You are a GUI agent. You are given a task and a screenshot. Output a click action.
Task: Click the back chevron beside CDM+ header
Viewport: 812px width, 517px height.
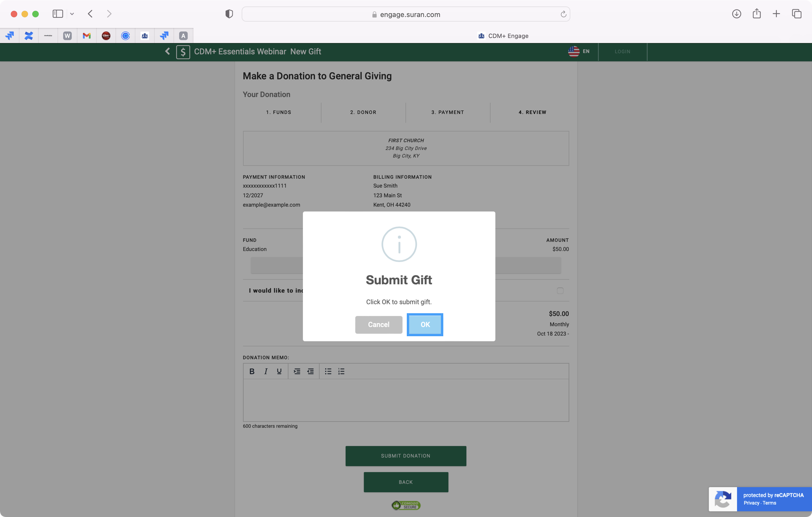click(167, 52)
